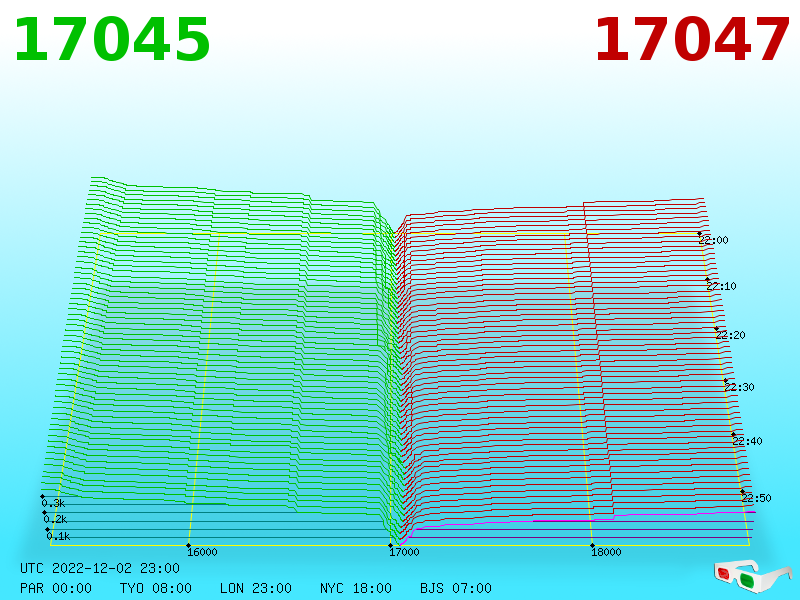Click the 0.2k volume axis label

[55, 519]
